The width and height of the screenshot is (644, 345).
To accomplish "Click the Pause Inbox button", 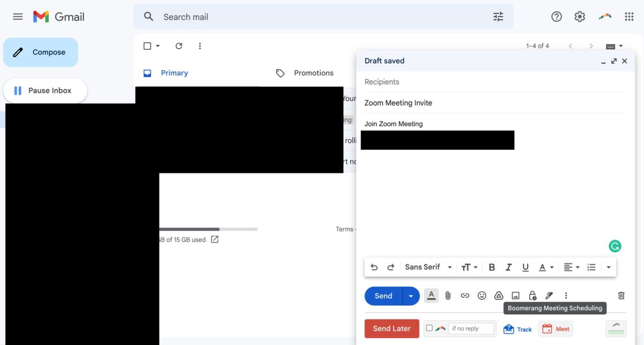I will click(45, 91).
